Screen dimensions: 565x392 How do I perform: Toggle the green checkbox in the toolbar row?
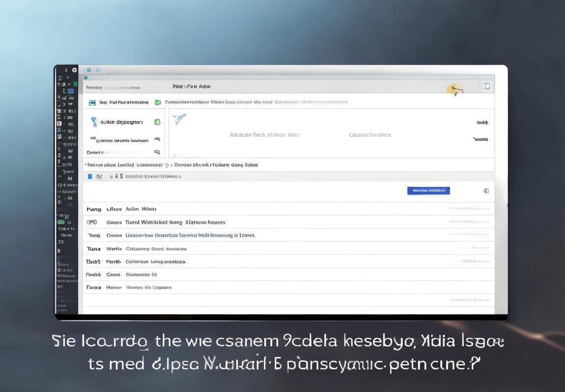pos(157,102)
